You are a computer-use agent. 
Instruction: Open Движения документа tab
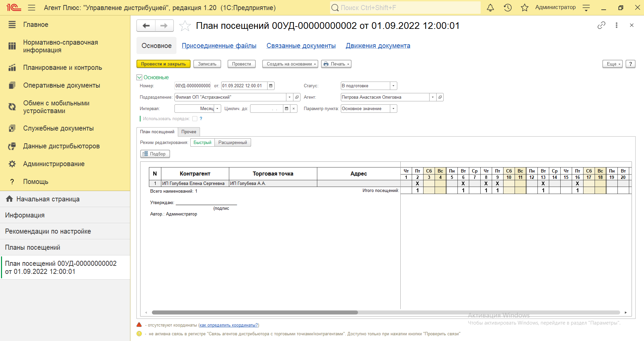[378, 46]
